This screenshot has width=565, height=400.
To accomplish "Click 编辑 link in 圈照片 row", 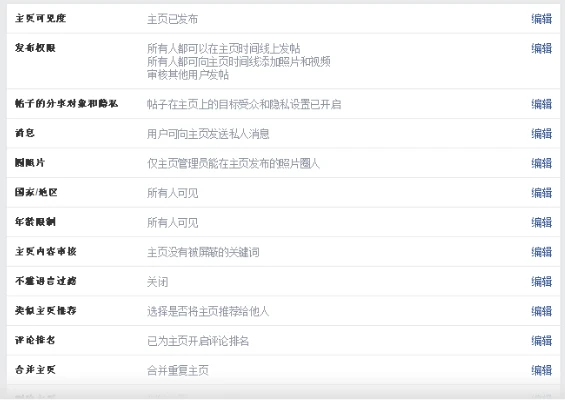I will coord(542,163).
